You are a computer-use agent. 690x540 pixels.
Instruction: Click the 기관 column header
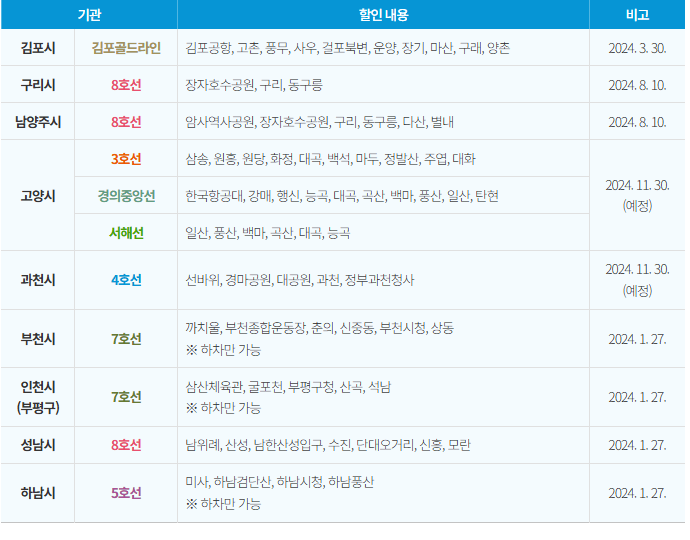pos(89,15)
